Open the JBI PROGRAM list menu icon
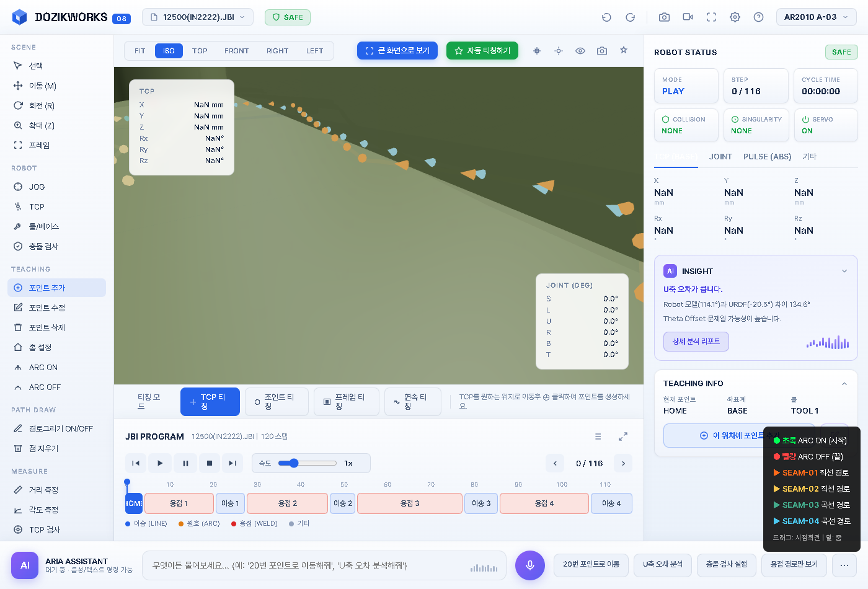The image size is (868, 589). (598, 436)
